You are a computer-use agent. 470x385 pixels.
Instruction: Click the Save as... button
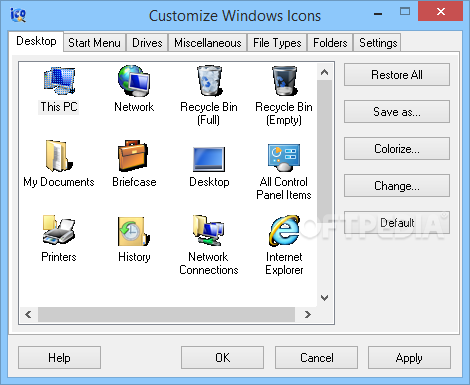point(397,112)
